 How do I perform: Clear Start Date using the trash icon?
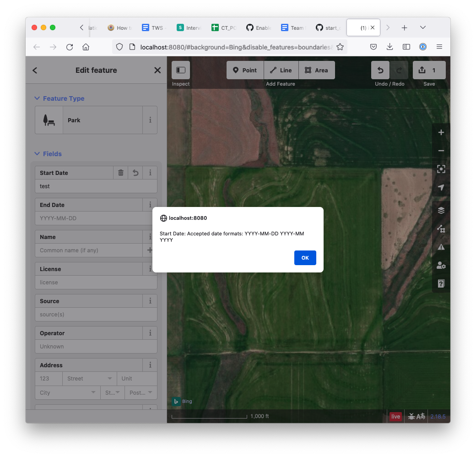[x=120, y=173]
